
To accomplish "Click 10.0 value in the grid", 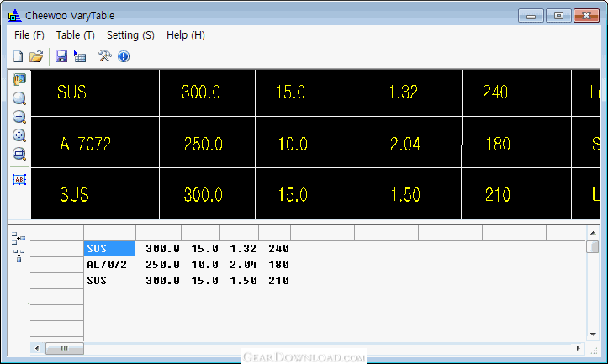I will (x=204, y=265).
